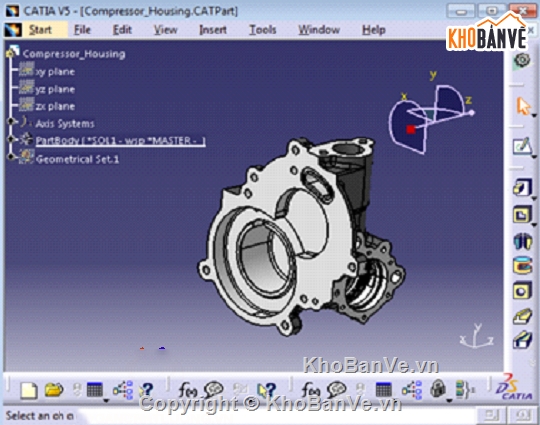
Task: Select the Pocket tool
Action: (522, 215)
